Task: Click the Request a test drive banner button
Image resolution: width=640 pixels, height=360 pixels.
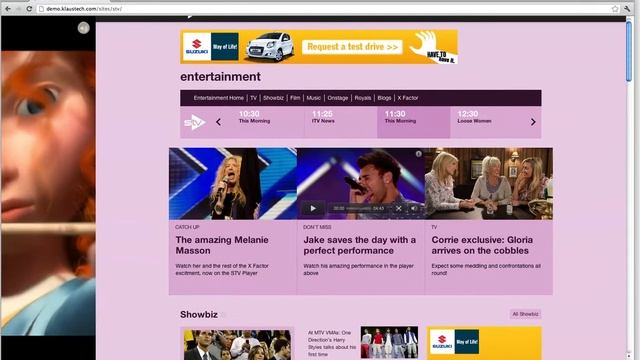Action: (x=352, y=47)
